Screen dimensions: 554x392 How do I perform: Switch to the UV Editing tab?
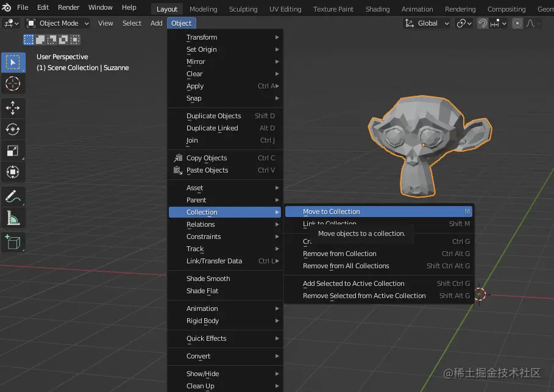pyautogui.click(x=285, y=9)
